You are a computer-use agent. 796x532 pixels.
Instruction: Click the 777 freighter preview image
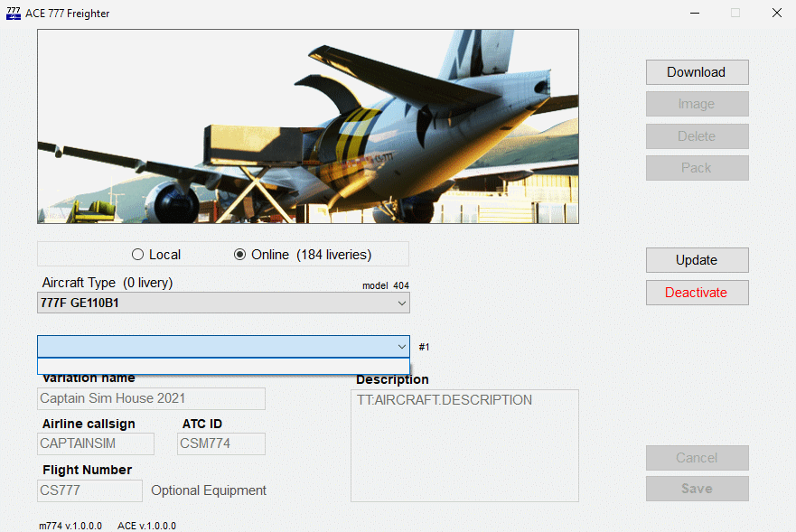307,126
